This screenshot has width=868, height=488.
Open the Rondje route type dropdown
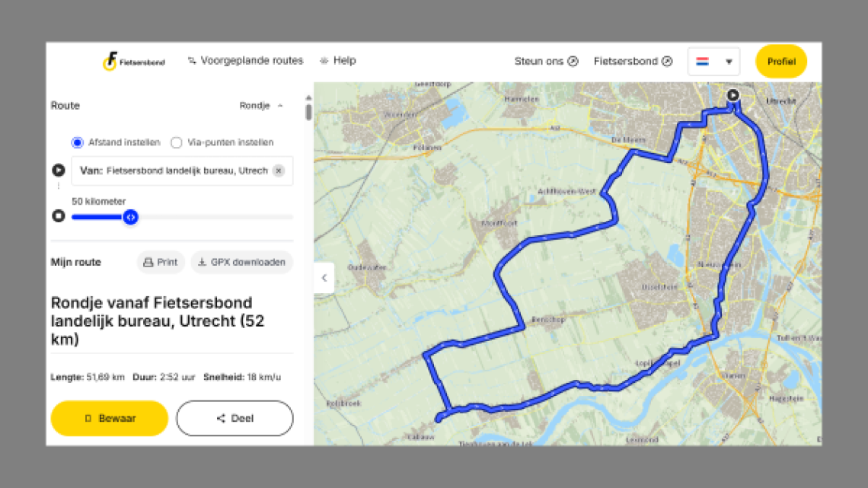tap(261, 106)
